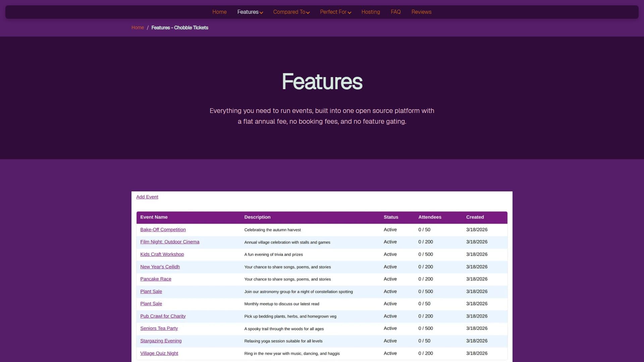
Task: Open the New Year's Ceilidh event
Action: pyautogui.click(x=160, y=267)
